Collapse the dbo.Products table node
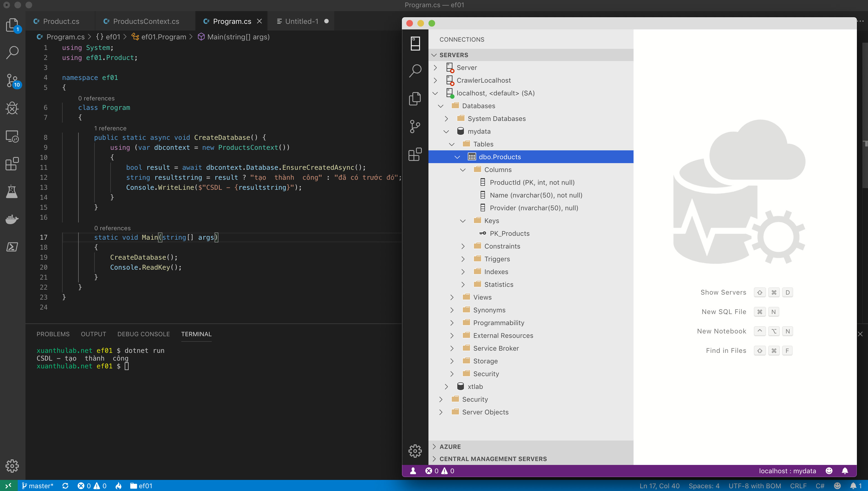The width and height of the screenshot is (868, 491). (x=457, y=157)
